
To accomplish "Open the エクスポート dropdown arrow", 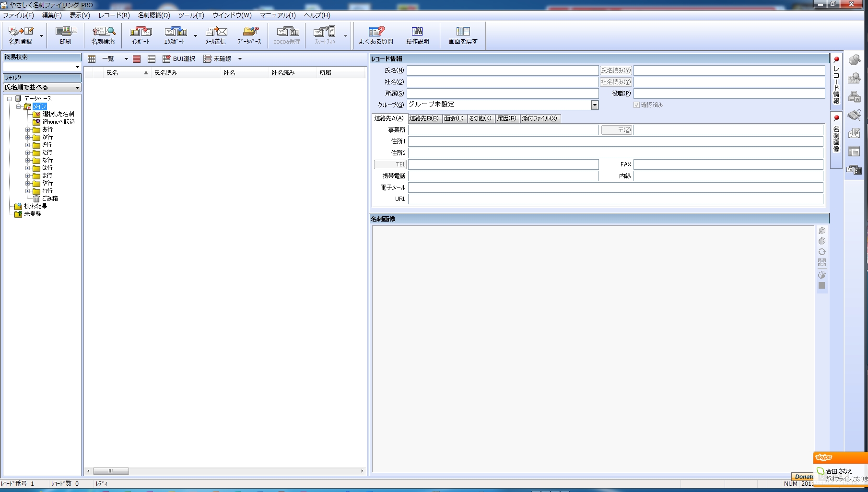I will click(x=195, y=36).
